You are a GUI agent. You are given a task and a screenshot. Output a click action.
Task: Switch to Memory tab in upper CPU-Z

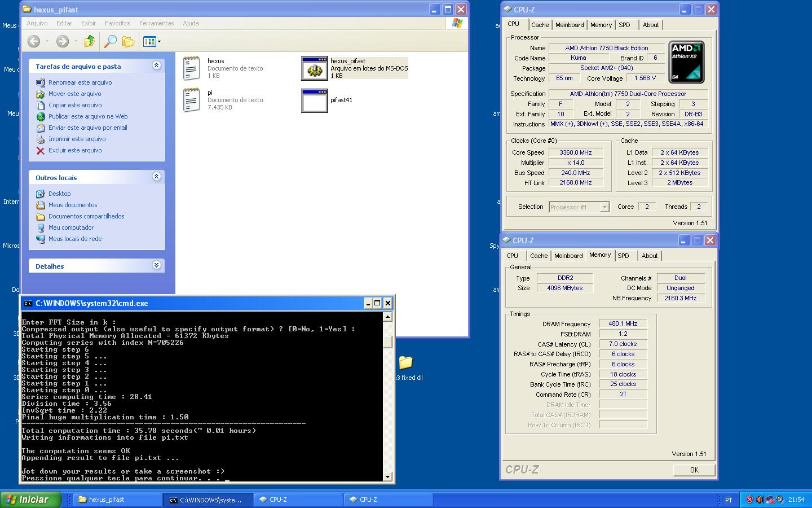pos(601,25)
